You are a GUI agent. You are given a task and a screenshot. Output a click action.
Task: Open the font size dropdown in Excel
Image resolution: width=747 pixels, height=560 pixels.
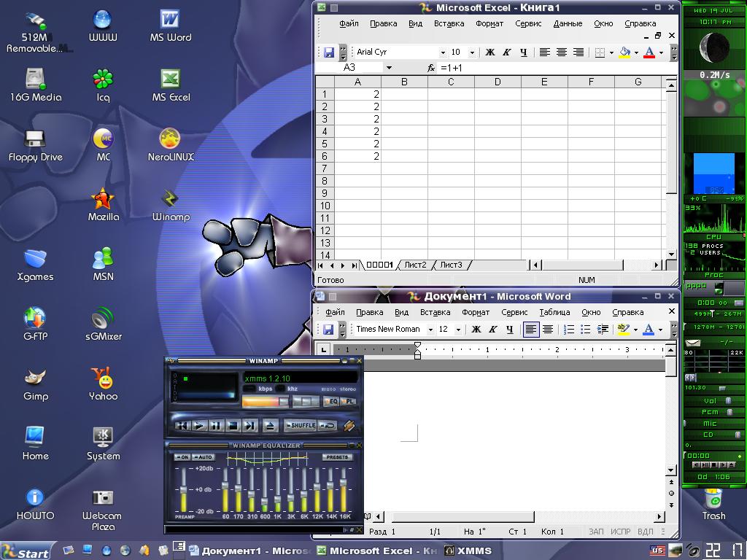[x=472, y=52]
